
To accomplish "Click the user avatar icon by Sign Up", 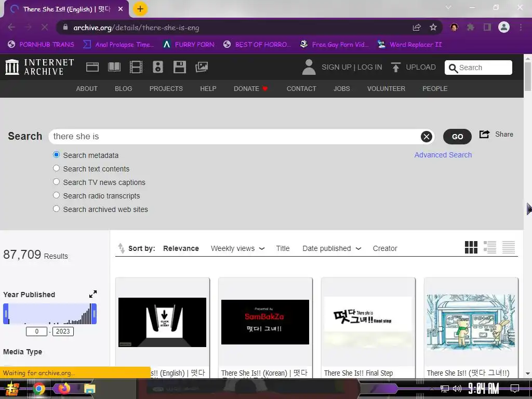I will 309,67.
